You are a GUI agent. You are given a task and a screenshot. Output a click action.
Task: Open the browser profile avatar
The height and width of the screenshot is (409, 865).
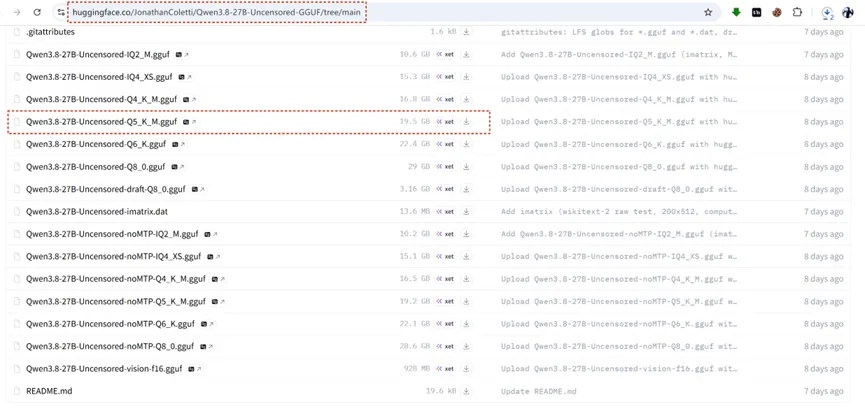point(847,12)
